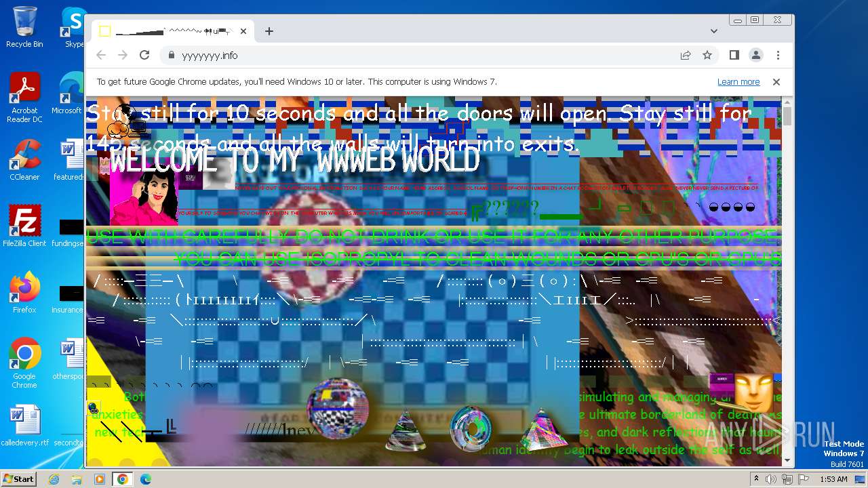Follow the Learn more link
Screen dimensions: 868x488
738,82
